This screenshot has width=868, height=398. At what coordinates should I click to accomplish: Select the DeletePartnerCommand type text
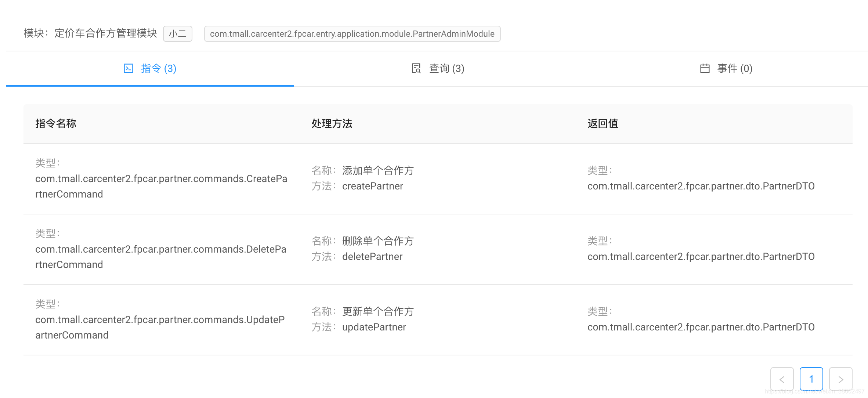(161, 257)
